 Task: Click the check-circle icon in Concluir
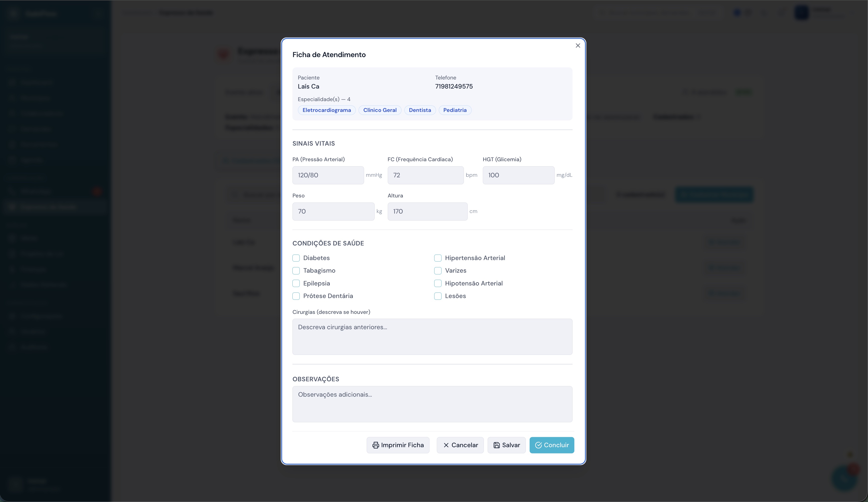pyautogui.click(x=538, y=445)
